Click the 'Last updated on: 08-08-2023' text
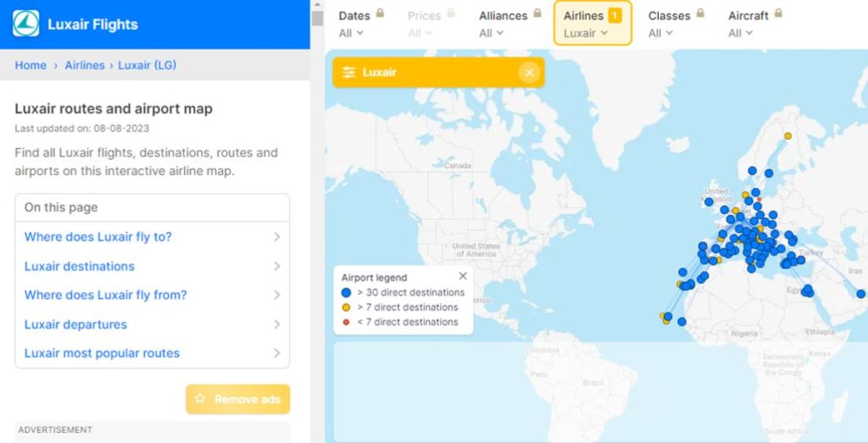 (x=82, y=128)
